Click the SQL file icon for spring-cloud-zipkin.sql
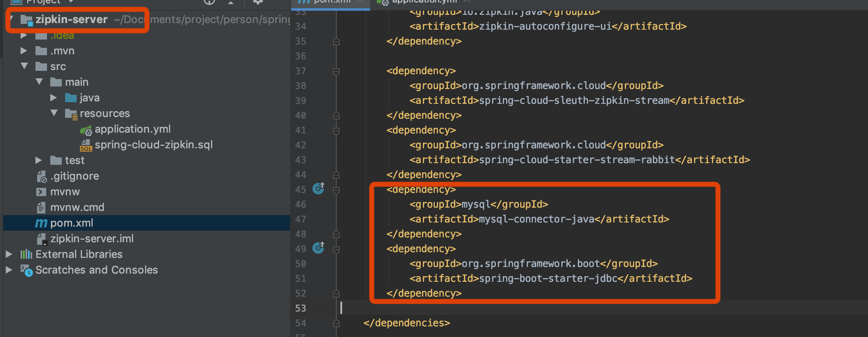 click(86, 145)
